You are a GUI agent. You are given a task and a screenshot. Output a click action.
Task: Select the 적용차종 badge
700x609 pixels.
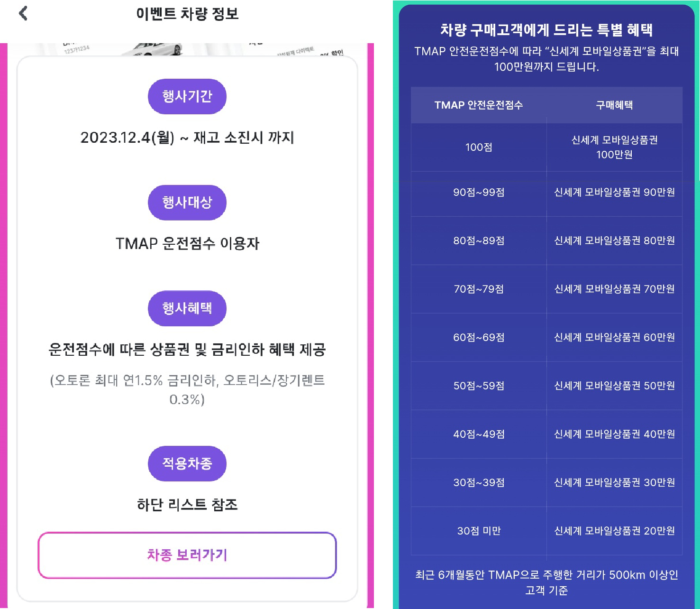click(x=187, y=464)
